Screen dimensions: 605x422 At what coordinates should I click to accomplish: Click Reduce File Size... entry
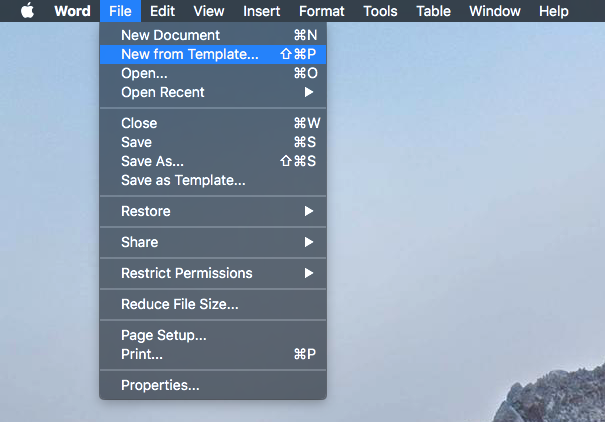(179, 304)
